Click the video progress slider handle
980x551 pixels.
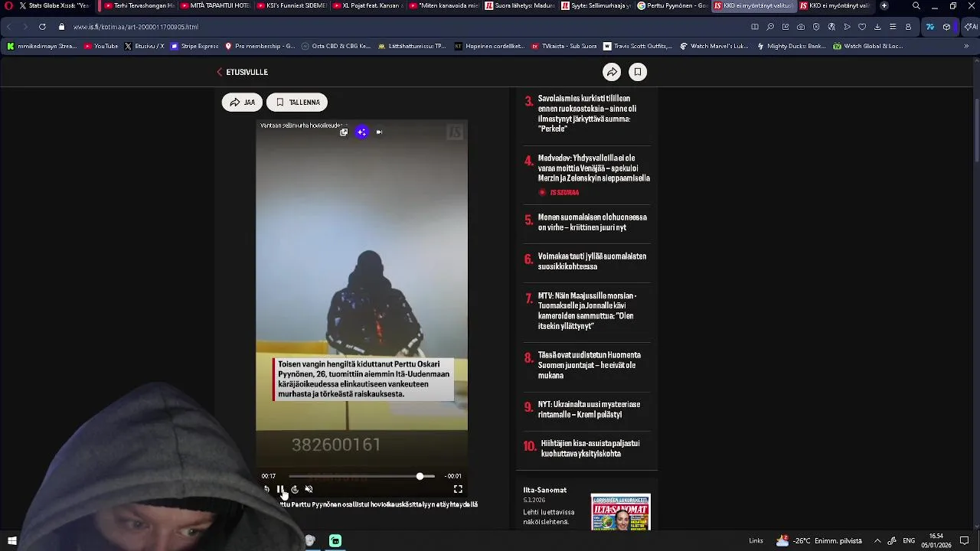420,476
